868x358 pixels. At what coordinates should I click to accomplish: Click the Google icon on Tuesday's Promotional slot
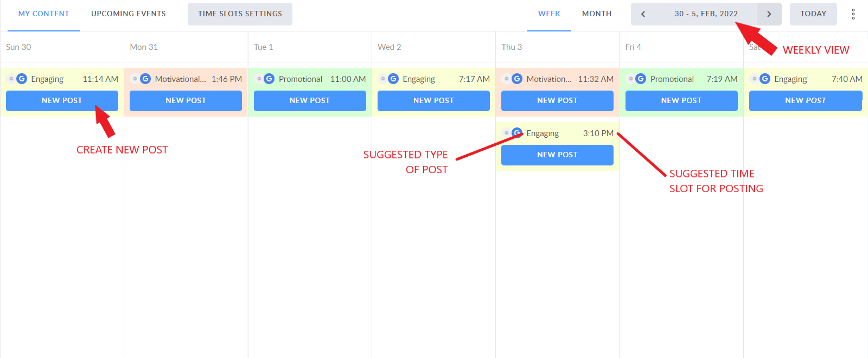(x=269, y=79)
